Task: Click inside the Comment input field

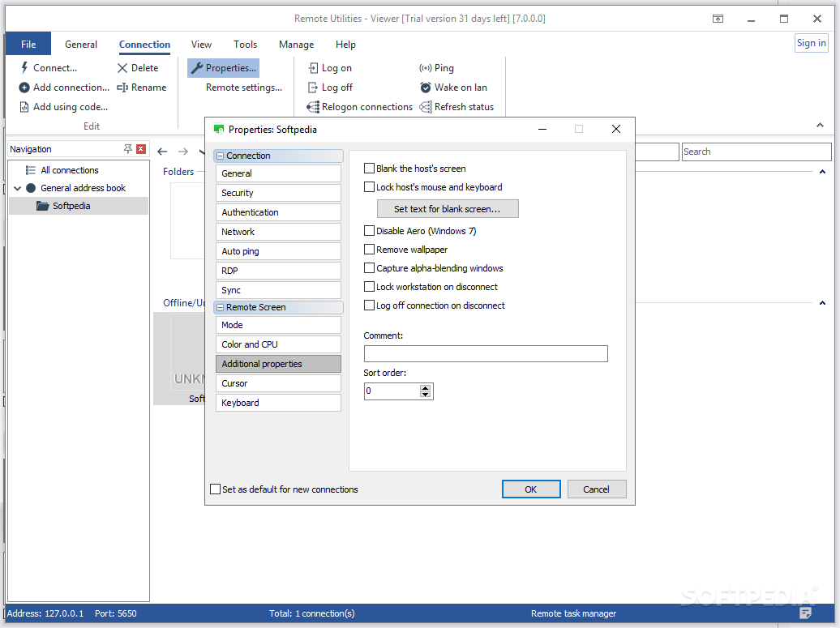Action: [x=485, y=353]
